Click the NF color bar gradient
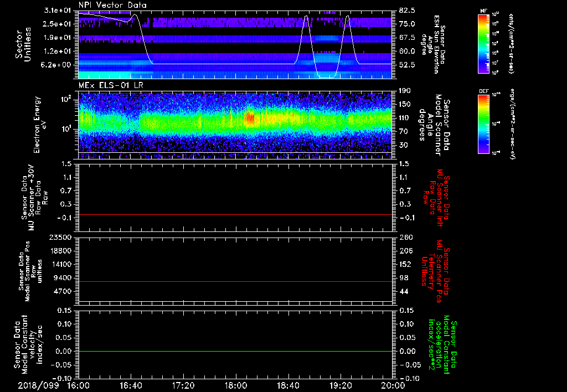The width and height of the screenshot is (567, 392). point(484,43)
